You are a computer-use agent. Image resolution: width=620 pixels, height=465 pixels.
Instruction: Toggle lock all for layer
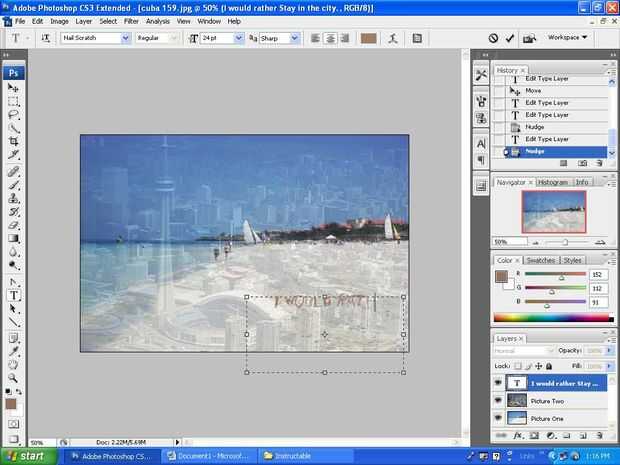pyautogui.click(x=549, y=366)
